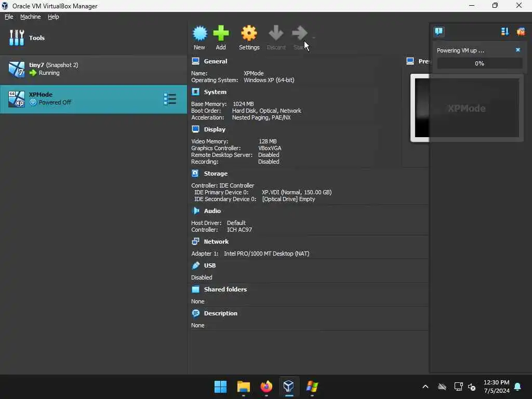Click the General section monitor icon
Image resolution: width=532 pixels, height=399 pixels.
click(195, 61)
